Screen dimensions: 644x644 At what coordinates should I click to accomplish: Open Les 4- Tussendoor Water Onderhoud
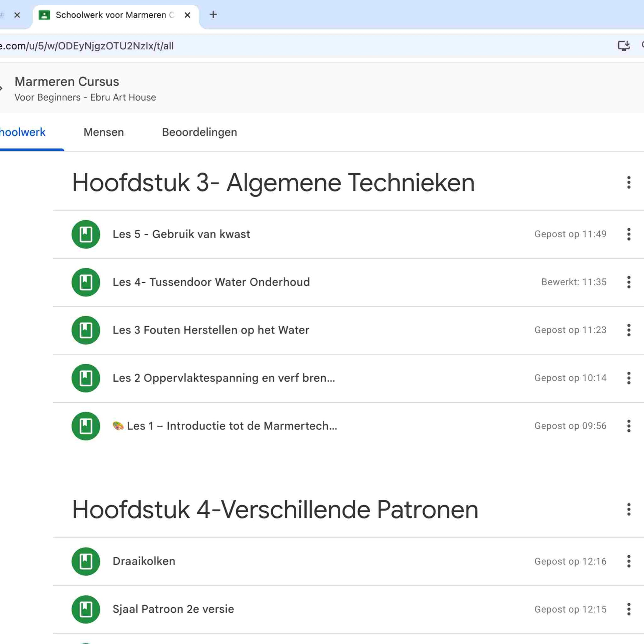click(211, 282)
